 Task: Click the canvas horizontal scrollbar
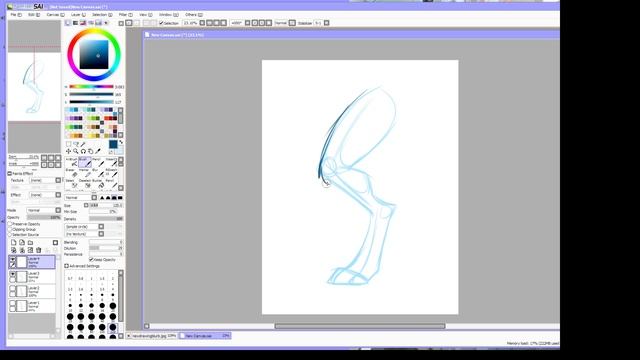point(360,326)
